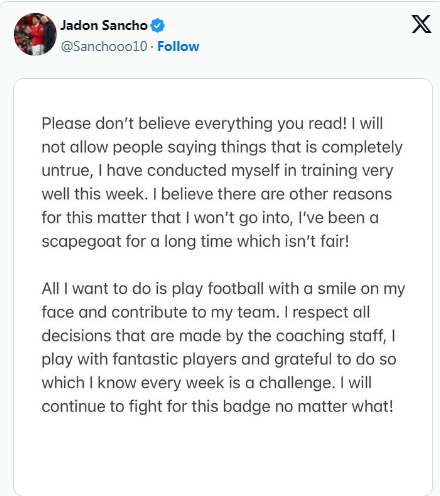The image size is (440, 496).
Task: Click the phrase "other reasons" in the statement
Action: click(340, 194)
